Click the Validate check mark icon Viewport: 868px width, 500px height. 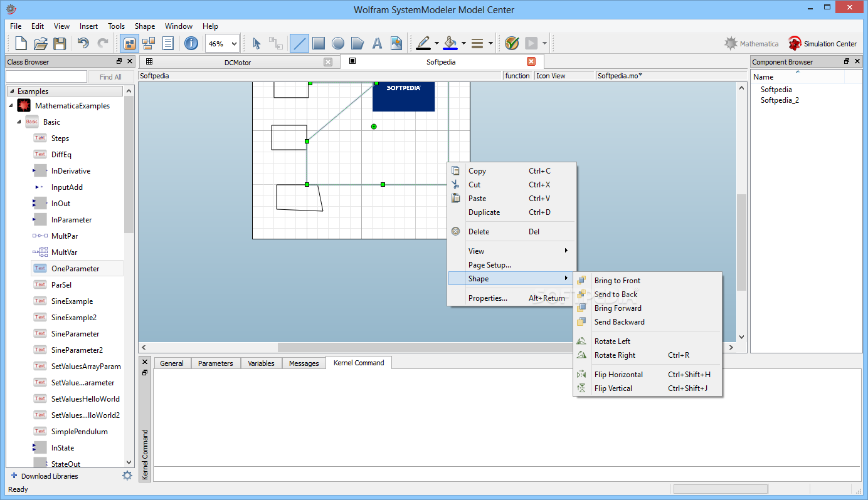(x=512, y=43)
